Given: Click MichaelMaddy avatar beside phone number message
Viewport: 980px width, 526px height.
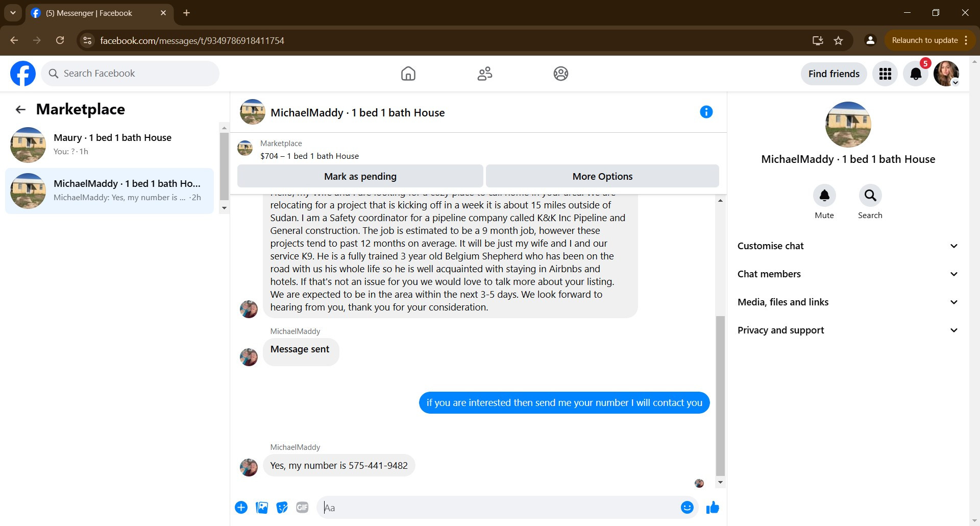Looking at the screenshot, I should 249,467.
